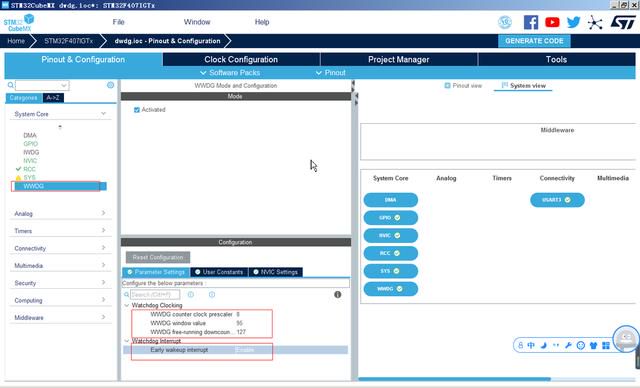Image resolution: width=640 pixels, height=388 pixels.
Task: Click the ST community network icon
Action: tap(595, 22)
